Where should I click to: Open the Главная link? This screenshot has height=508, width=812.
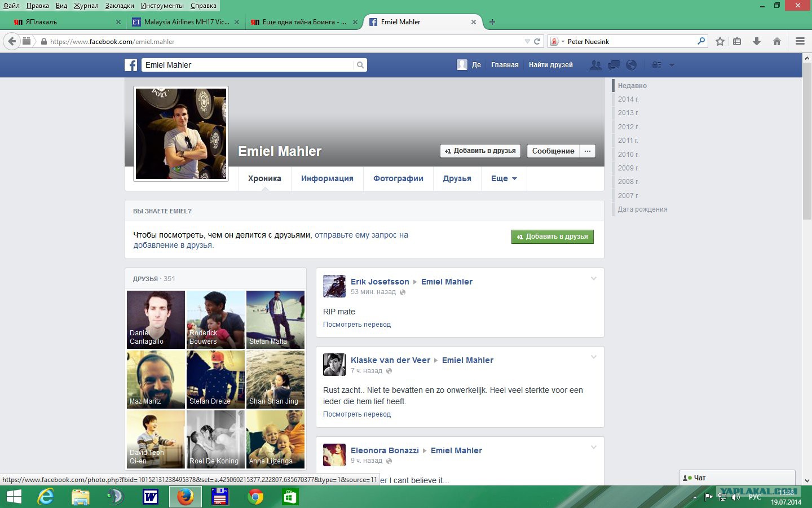505,65
